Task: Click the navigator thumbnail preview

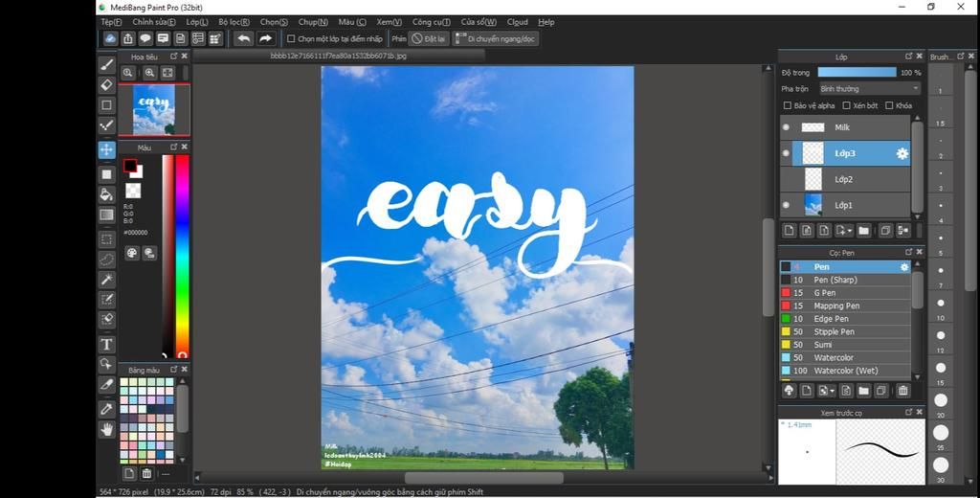Action: tap(154, 110)
